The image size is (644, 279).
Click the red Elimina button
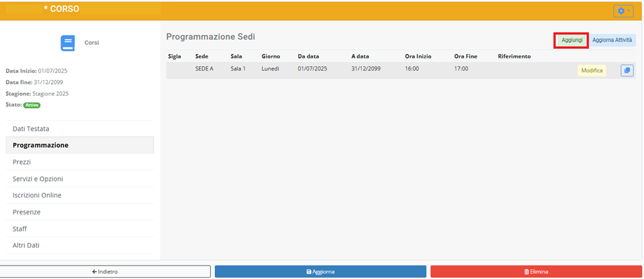[536, 271]
